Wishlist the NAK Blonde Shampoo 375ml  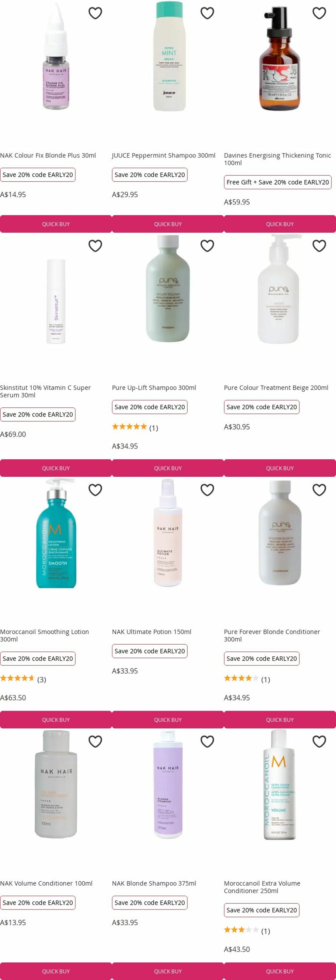coord(207,741)
